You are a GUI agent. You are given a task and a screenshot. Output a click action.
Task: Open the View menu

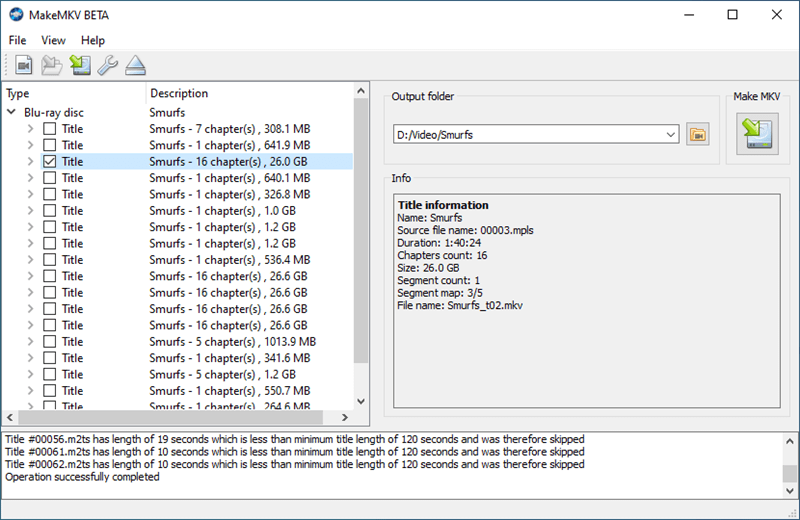pyautogui.click(x=53, y=40)
